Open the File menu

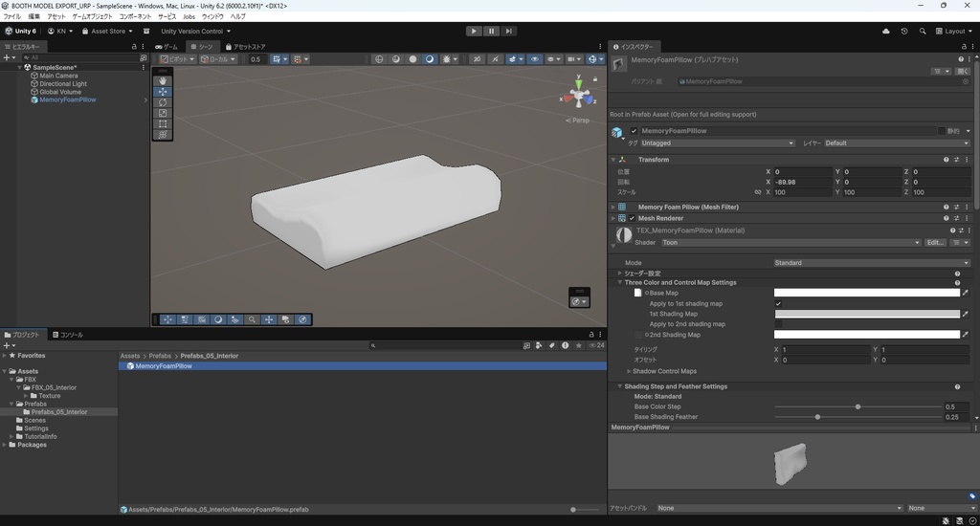(11, 17)
